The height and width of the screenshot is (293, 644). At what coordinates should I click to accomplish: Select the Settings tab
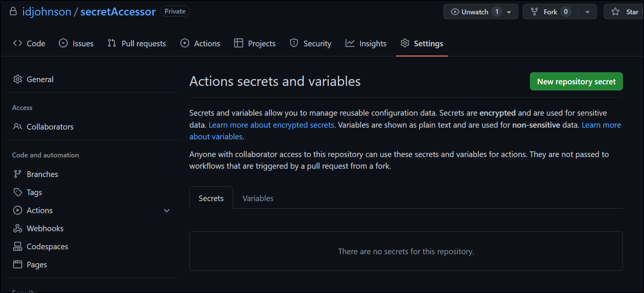tap(422, 43)
